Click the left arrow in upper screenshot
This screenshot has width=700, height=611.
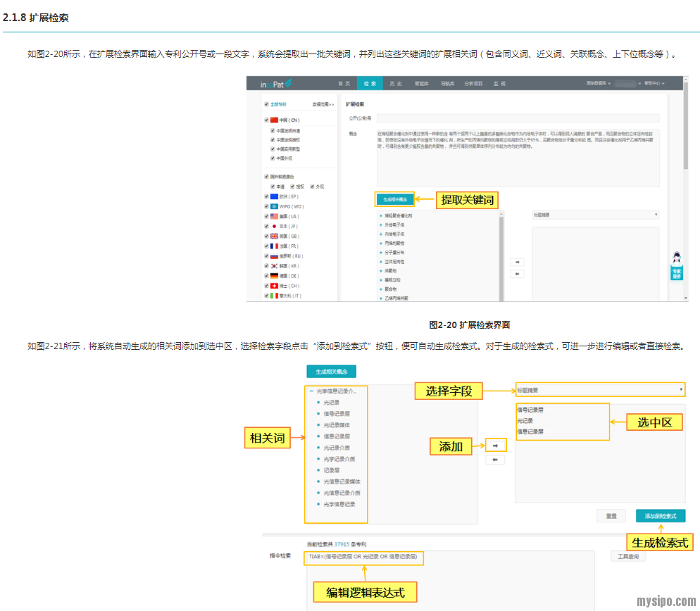(x=517, y=274)
